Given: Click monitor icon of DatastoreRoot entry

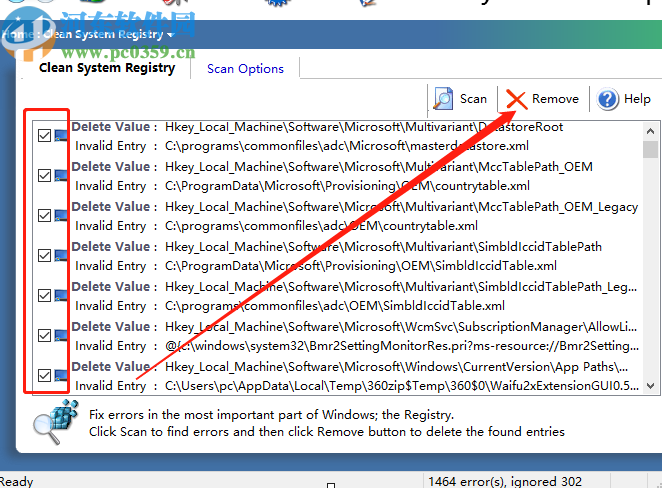Looking at the screenshot, I should (61, 136).
